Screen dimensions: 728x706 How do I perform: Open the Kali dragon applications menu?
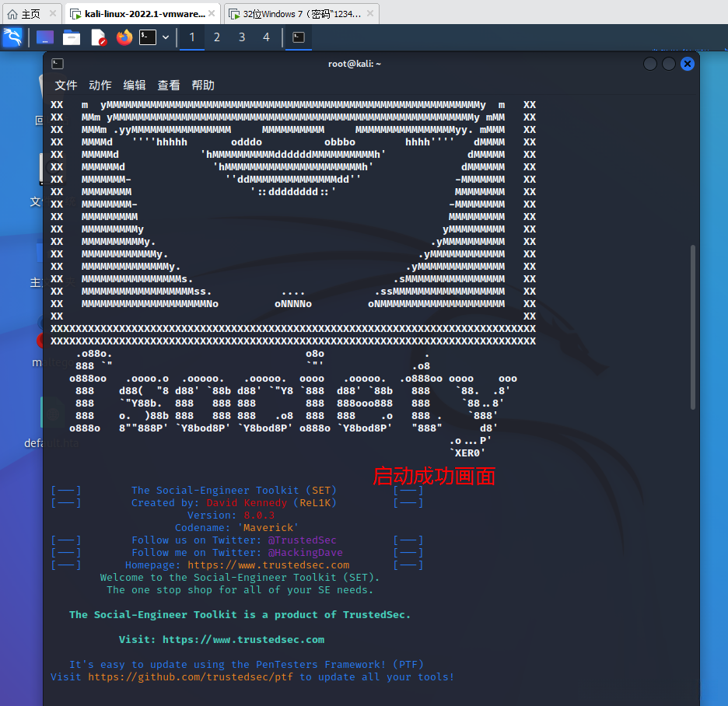coord(12,37)
